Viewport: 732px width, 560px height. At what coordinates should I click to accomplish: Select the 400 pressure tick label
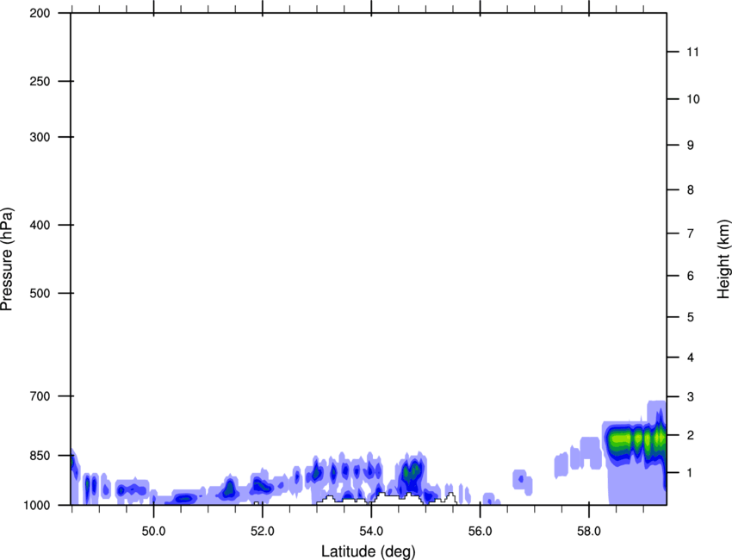(40, 225)
